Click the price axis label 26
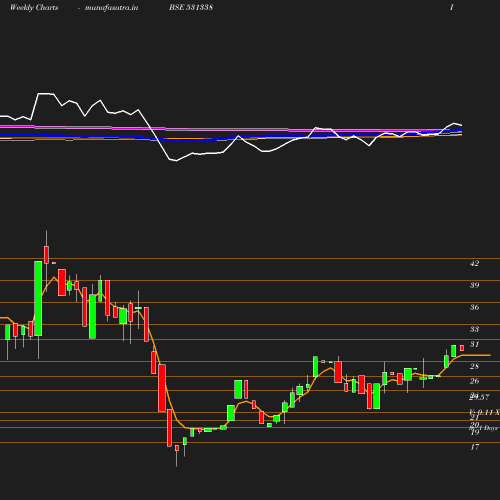The image size is (500, 500). (x=474, y=381)
